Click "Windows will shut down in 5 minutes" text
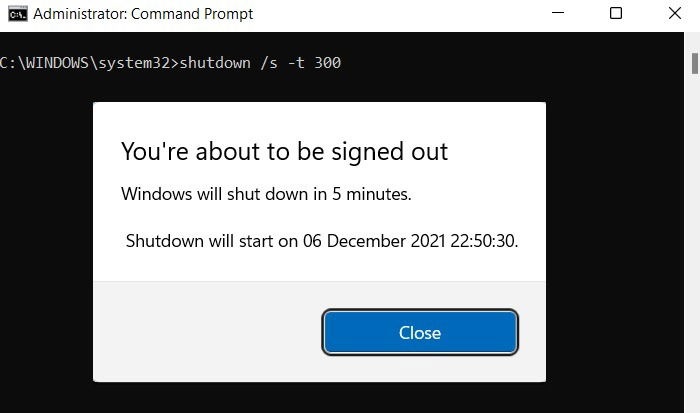The image size is (700, 413). [266, 194]
